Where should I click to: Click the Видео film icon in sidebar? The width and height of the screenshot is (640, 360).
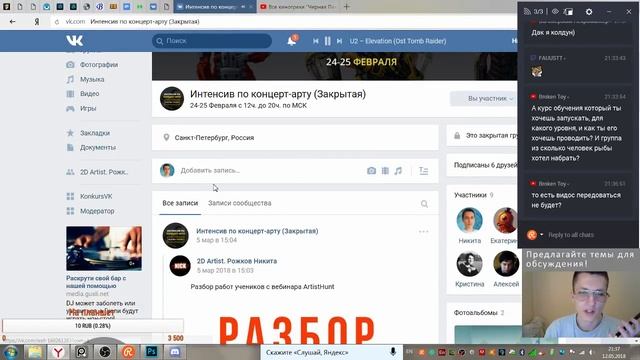click(x=70, y=93)
